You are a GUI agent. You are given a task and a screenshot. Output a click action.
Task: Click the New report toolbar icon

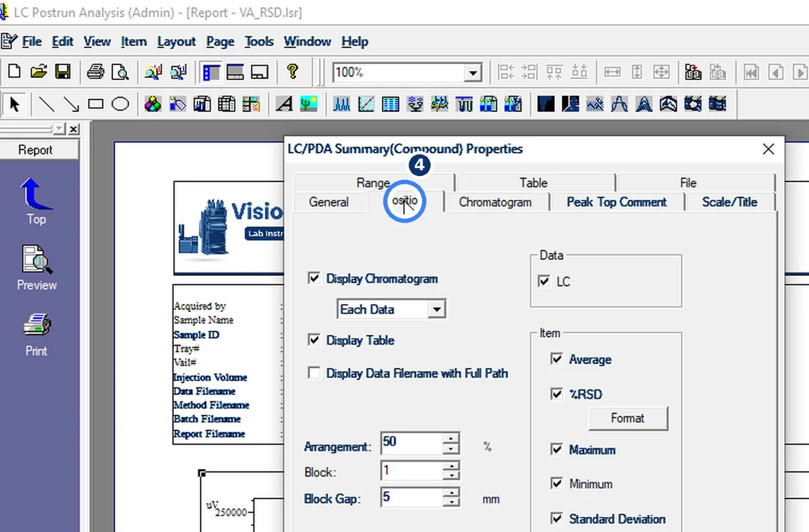(14, 72)
